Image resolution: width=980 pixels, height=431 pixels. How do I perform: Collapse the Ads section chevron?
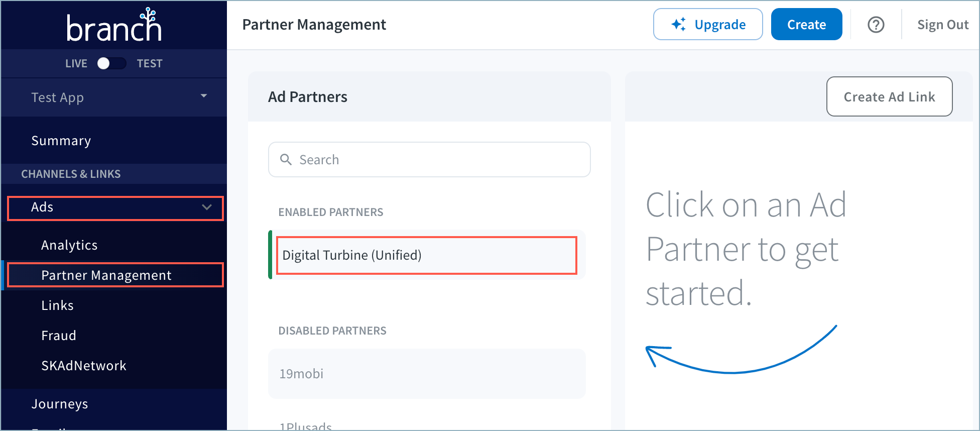pyautogui.click(x=207, y=207)
